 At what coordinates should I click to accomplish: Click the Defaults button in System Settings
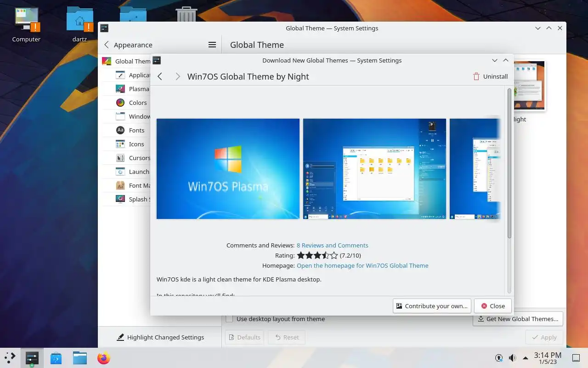[x=244, y=337]
